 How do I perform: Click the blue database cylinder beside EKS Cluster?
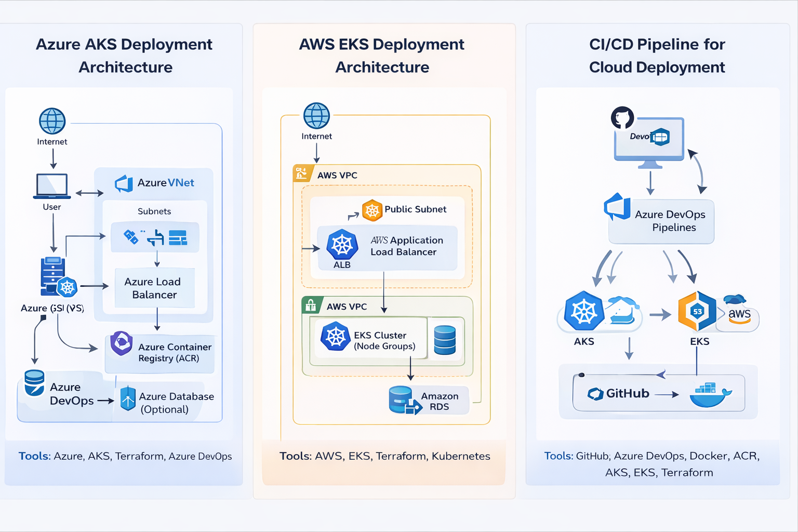click(x=445, y=340)
